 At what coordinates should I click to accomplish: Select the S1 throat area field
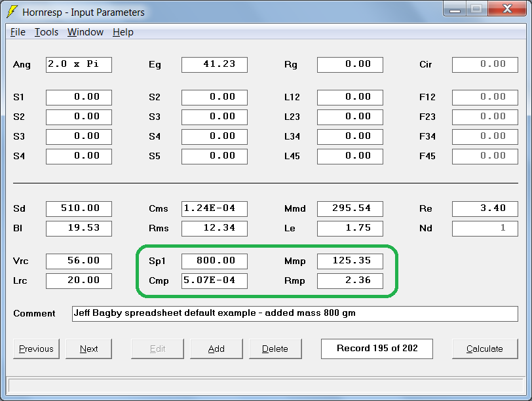[x=79, y=98]
